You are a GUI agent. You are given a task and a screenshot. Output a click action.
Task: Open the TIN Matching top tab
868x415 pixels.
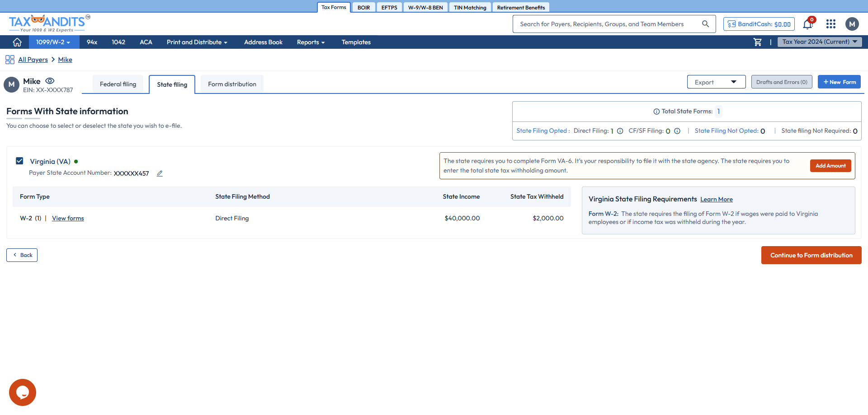point(470,8)
